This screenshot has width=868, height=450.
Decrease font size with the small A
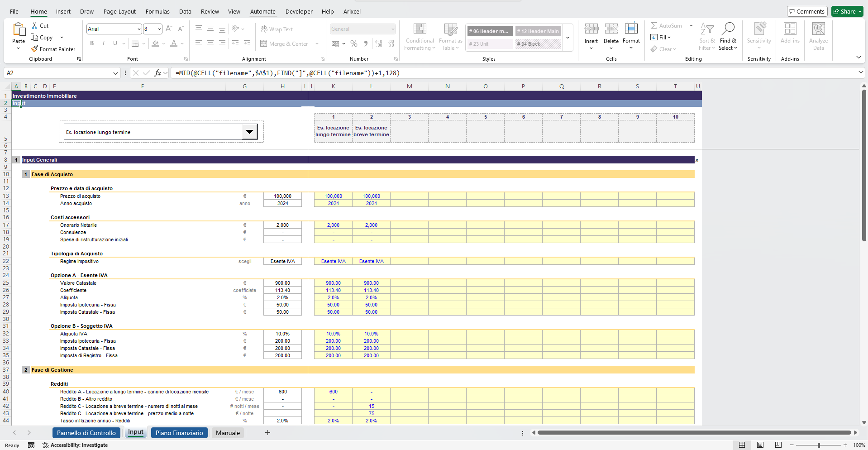[181, 29]
